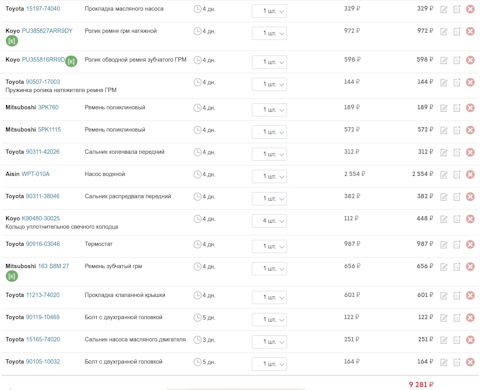Delete the Toyota 90916-03046 thermostat item
Screen dimensions: 480x390
[x=470, y=244]
